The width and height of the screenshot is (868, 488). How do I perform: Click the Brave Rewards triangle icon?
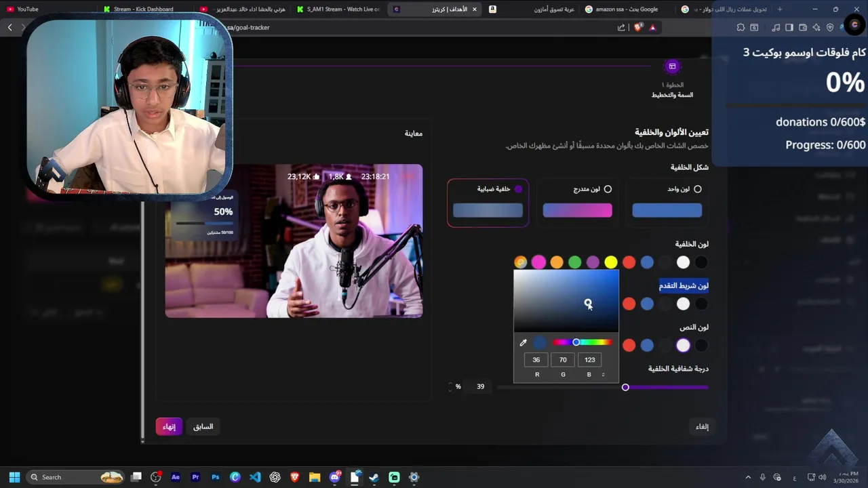652,28
